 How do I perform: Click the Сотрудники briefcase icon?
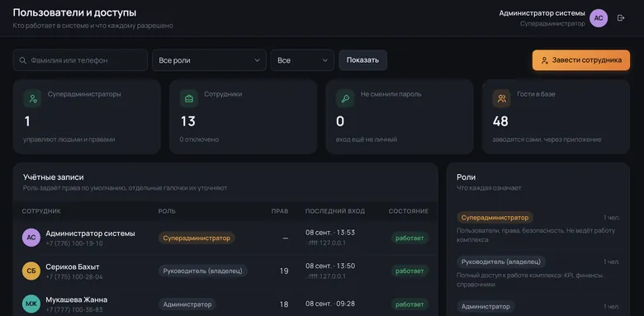(x=189, y=98)
